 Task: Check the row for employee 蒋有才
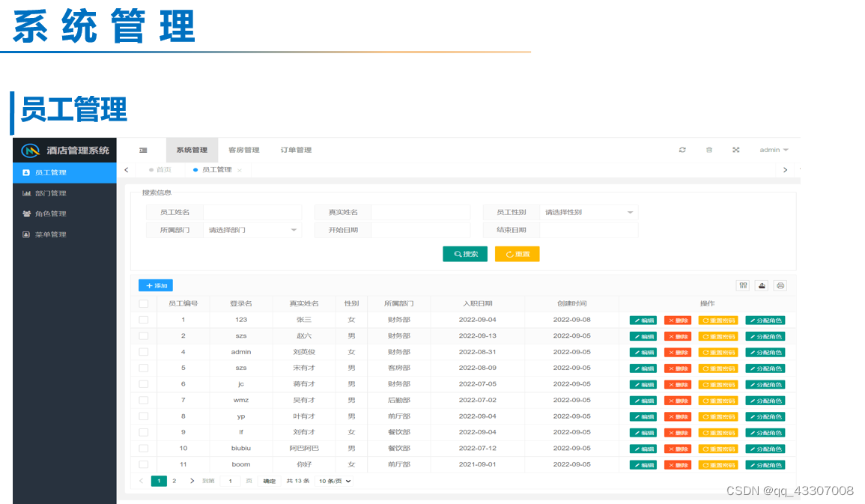tap(144, 383)
